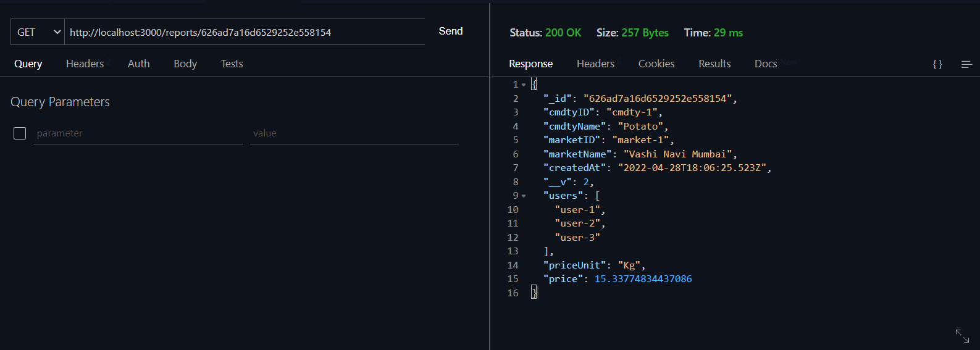980x350 pixels.
Task: Click the "cmdty-1" value
Action: click(x=632, y=112)
